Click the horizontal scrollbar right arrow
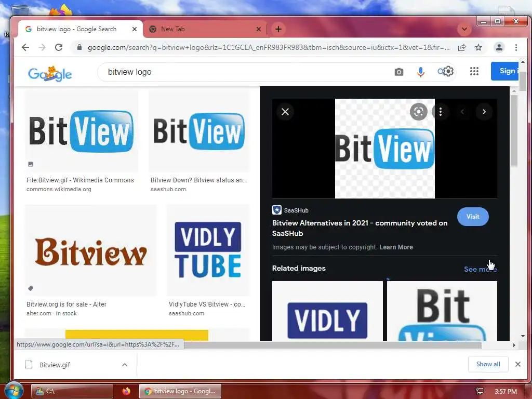The width and height of the screenshot is (532, 399). click(x=514, y=345)
